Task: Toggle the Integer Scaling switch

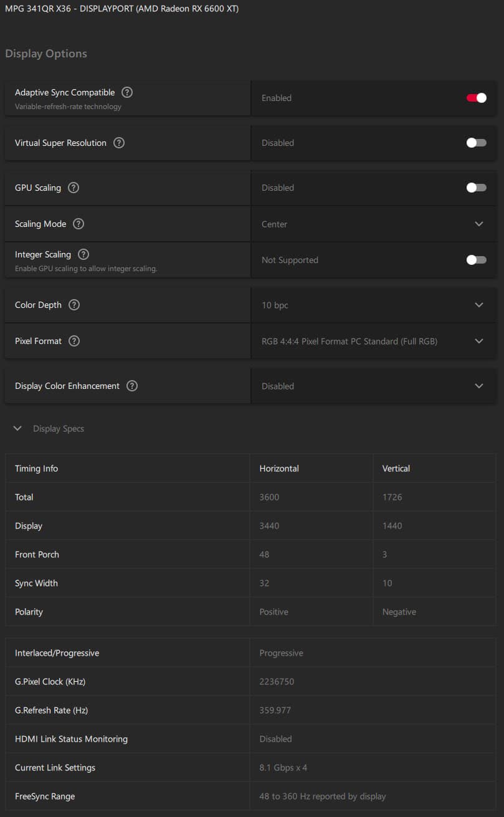Action: pyautogui.click(x=476, y=260)
